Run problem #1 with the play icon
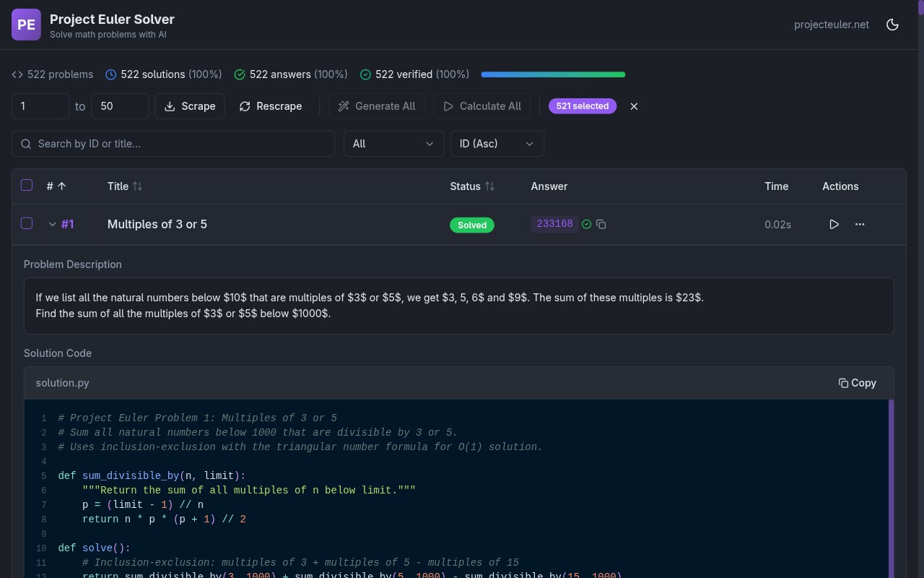Viewport: 924px width, 578px height. coord(834,225)
